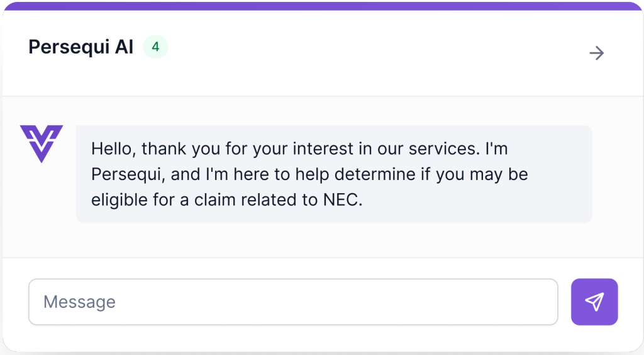The width and height of the screenshot is (644, 355).
Task: Click the green badge showing 4
Action: tap(155, 47)
